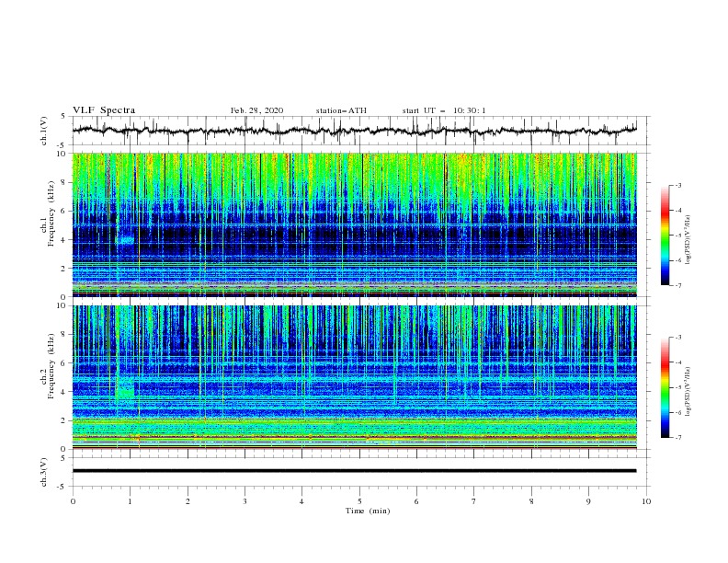Click the "start UT = 10:30:1" text

pos(444,110)
